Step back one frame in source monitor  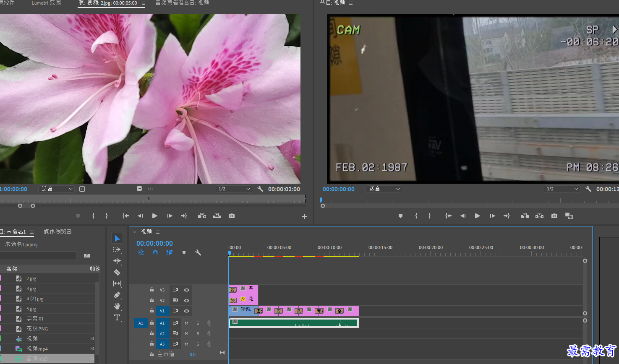click(x=140, y=216)
